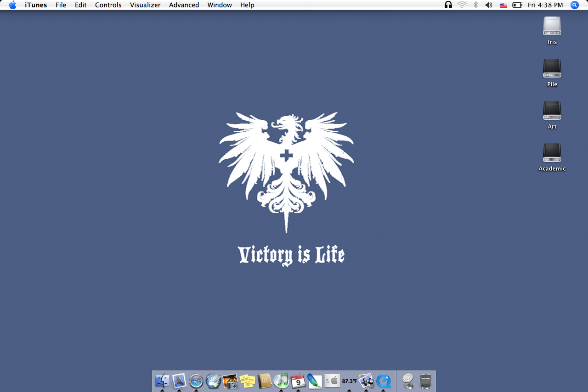Open the Visualizer menu
The image size is (588, 392).
pyautogui.click(x=145, y=5)
